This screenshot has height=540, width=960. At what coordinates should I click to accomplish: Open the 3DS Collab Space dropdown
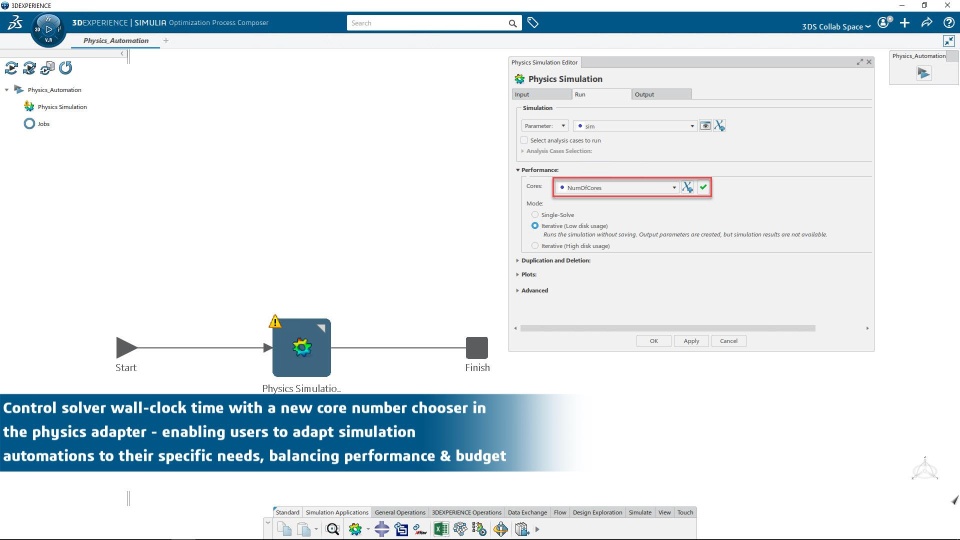836,26
